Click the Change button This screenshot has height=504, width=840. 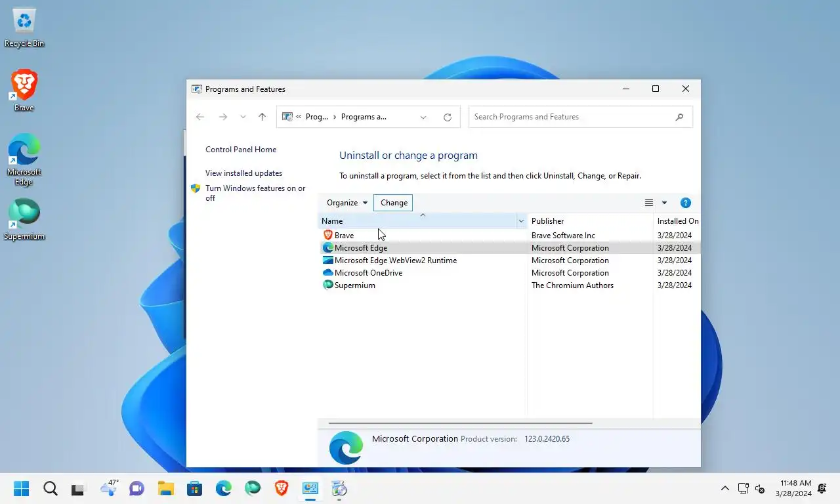point(393,203)
